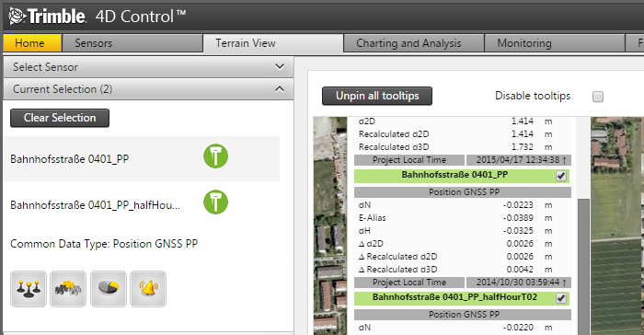Open the gears settings icon button
The width and height of the screenshot is (644, 335).
click(68, 289)
